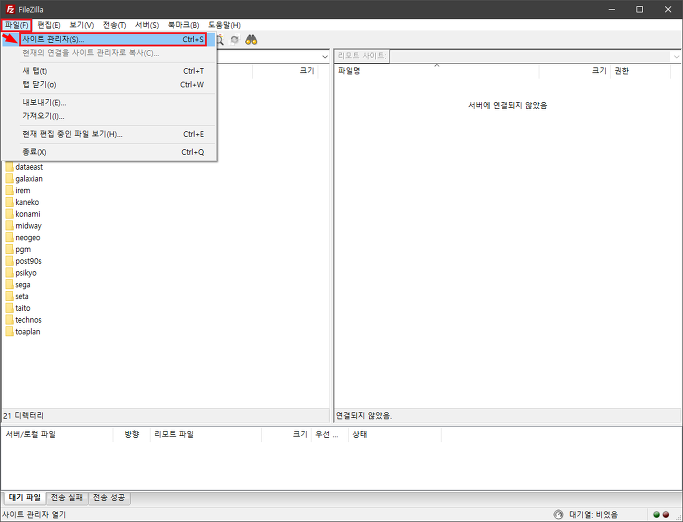Expand the 리모트 사이트 path dropdown arrow
The image size is (683, 522).
tap(676, 57)
